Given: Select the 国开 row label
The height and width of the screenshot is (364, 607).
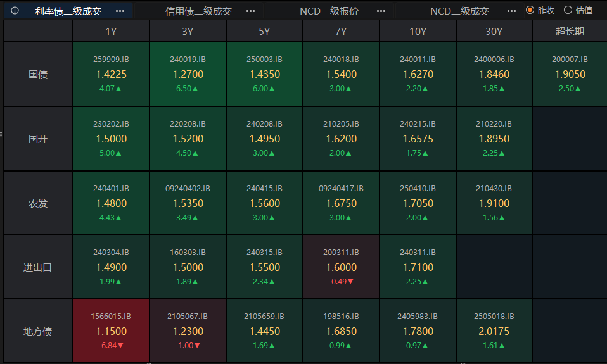Looking at the screenshot, I should [38, 139].
